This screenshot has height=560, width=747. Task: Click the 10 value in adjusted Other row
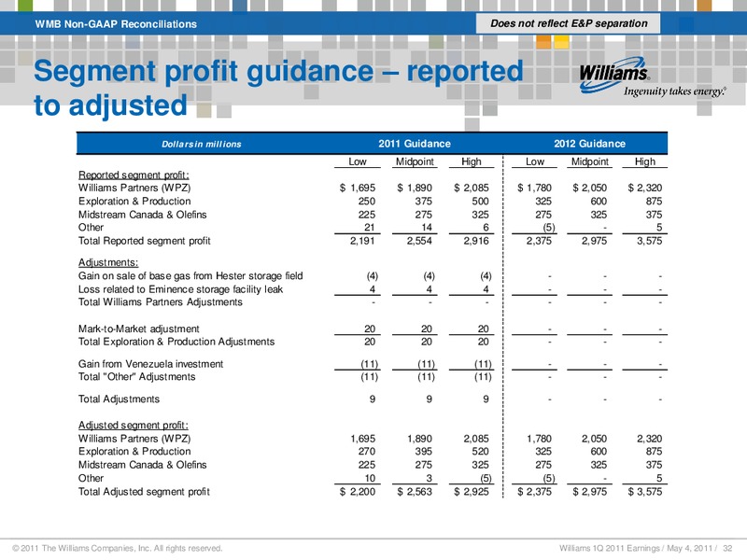(370, 478)
